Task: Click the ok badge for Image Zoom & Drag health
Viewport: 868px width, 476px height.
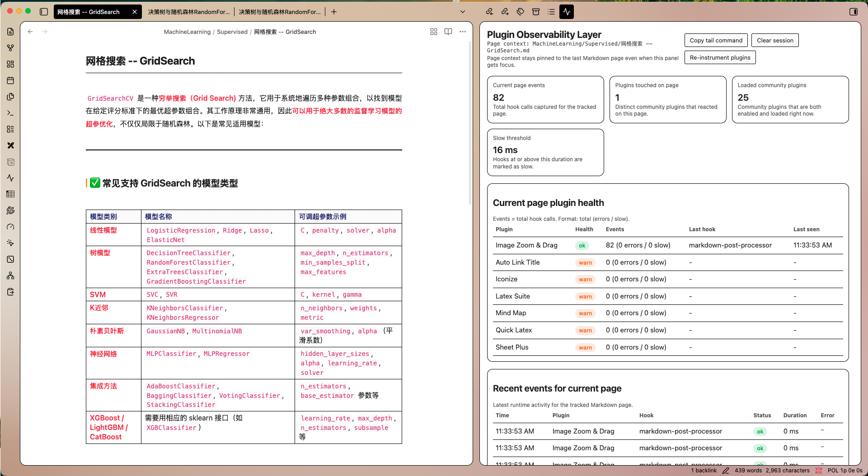Action: coord(582,246)
